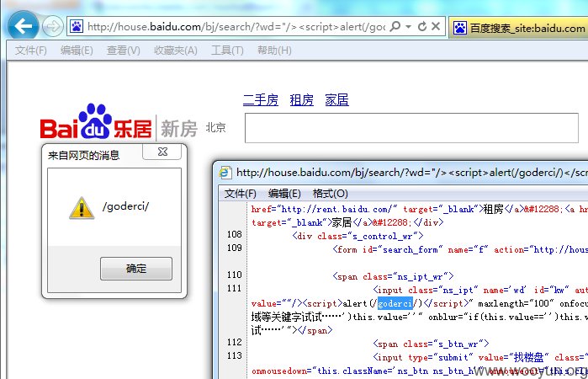Click the 找楼盘 submit input line
This screenshot has height=379, width=588.
point(480,357)
